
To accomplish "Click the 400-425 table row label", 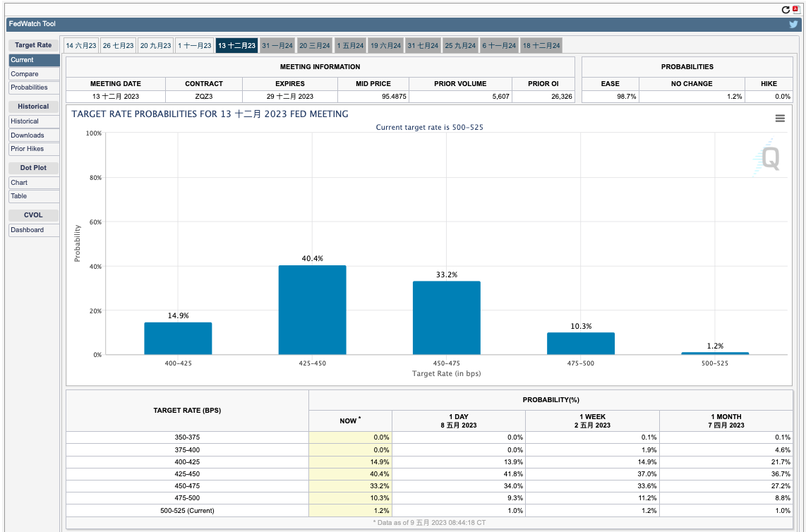I will click(x=187, y=462).
